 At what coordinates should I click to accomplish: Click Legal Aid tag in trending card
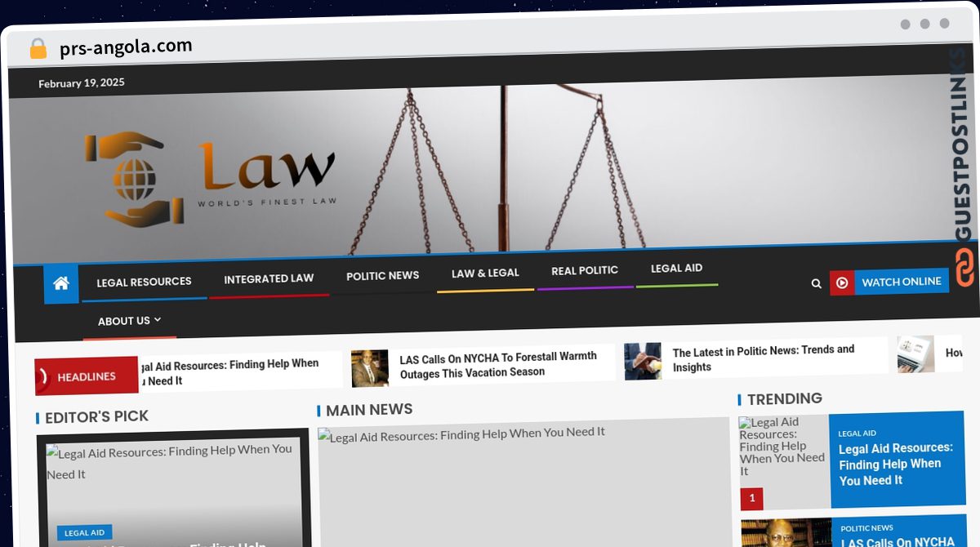pyautogui.click(x=857, y=434)
